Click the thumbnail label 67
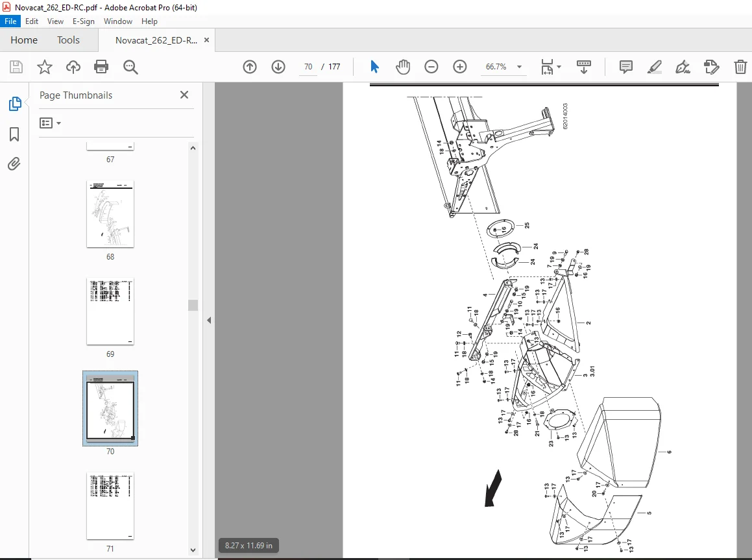 coord(110,159)
